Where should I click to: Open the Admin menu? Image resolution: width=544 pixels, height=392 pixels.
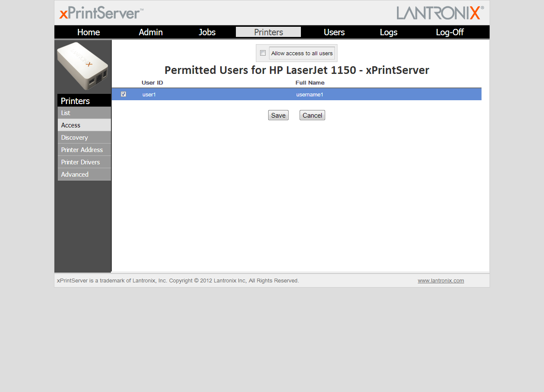(x=151, y=32)
